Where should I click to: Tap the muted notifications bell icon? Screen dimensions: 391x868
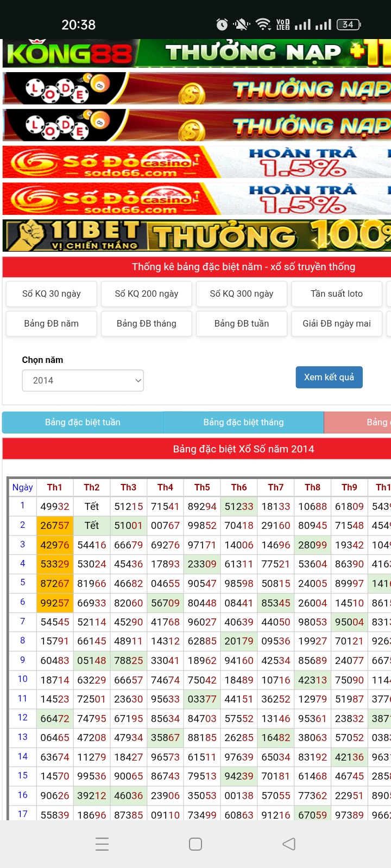(x=242, y=24)
